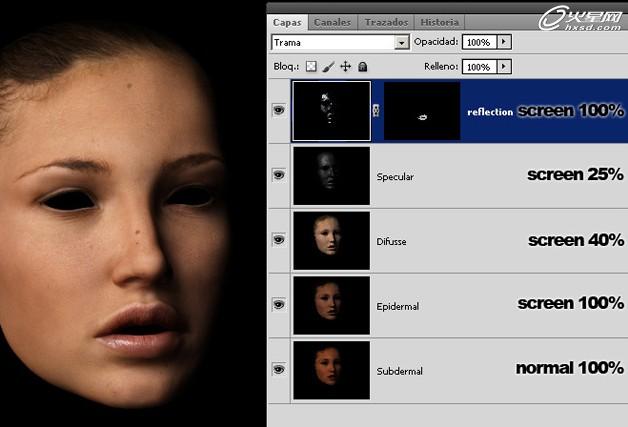Switch to the Canales tab
This screenshot has width=628, height=427.
(332, 22)
